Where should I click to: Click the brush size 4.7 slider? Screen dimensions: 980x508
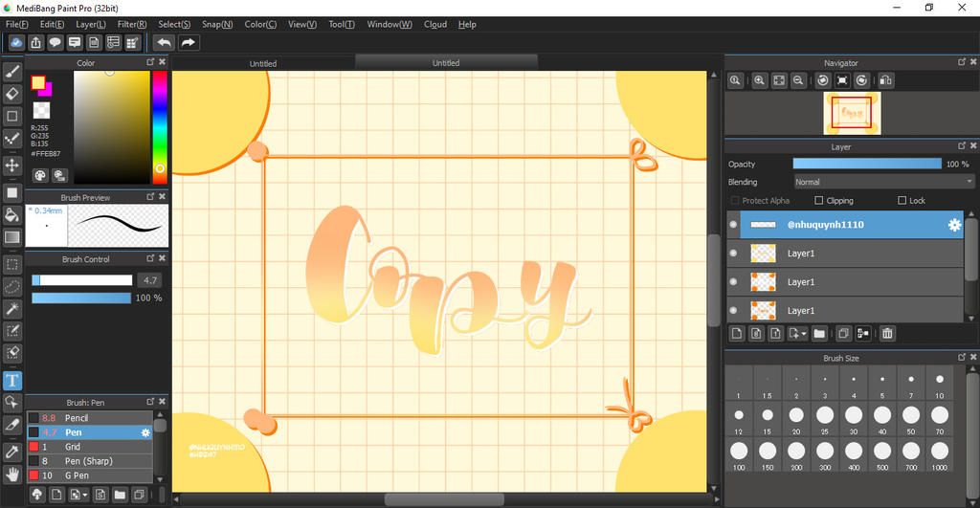click(82, 280)
